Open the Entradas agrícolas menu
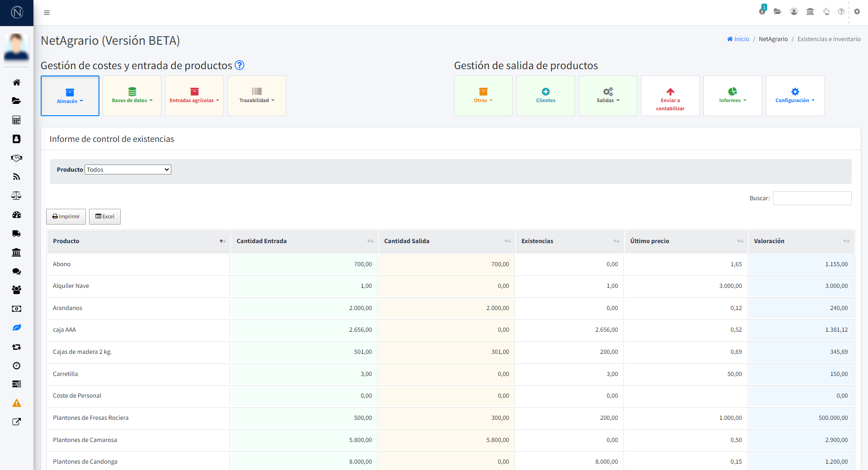Screen dimensions: 868x470 point(194,96)
